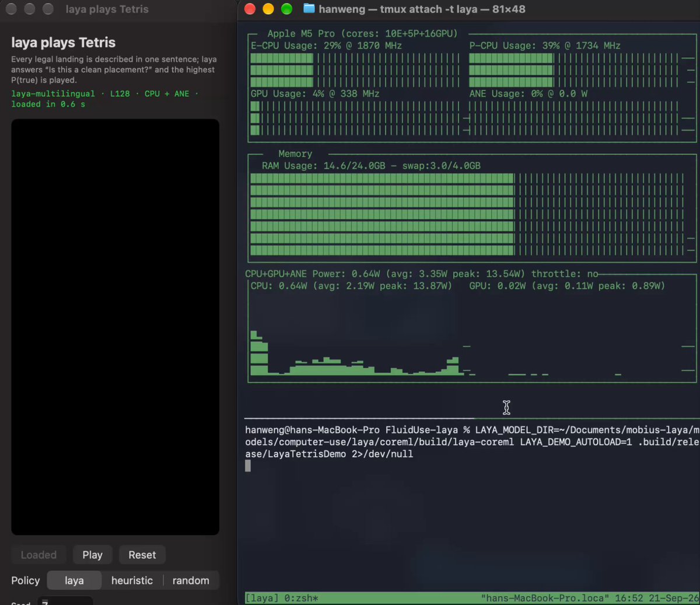Click the greyed-out Loaded button
The height and width of the screenshot is (605, 700).
(38, 555)
